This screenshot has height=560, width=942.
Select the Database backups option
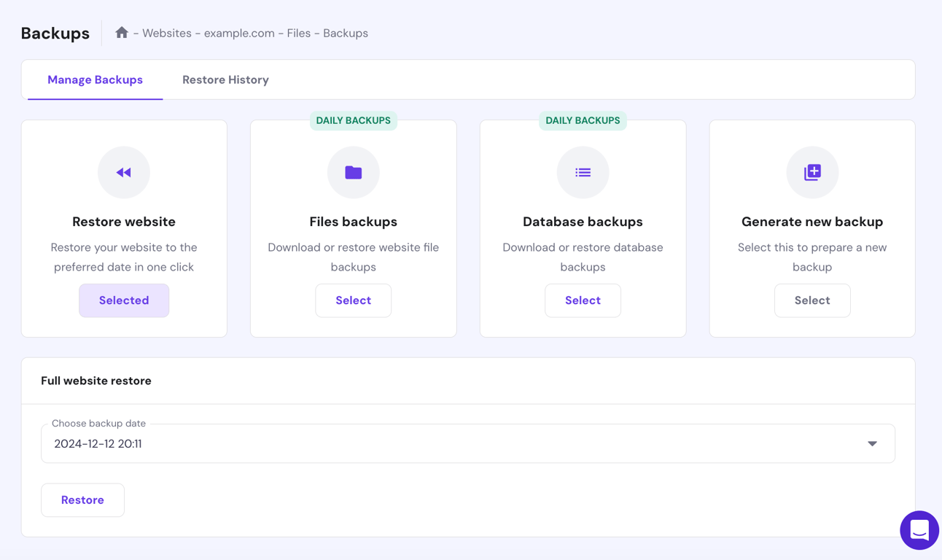[583, 300]
